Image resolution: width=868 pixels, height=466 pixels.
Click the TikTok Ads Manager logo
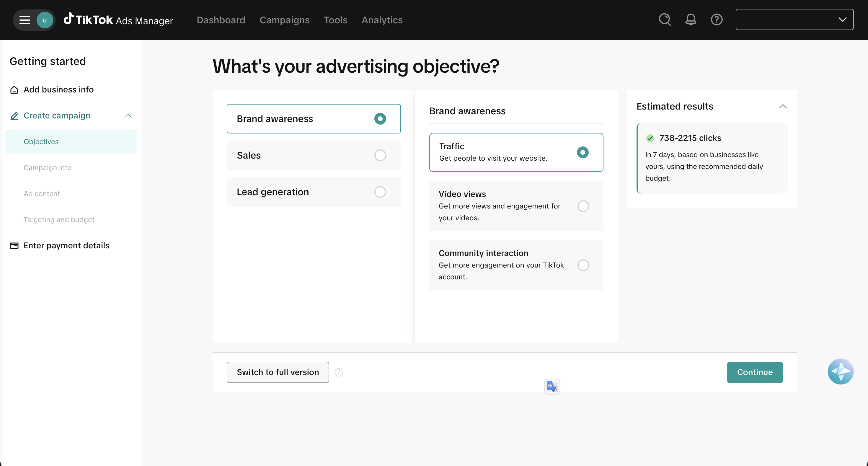[x=118, y=20]
